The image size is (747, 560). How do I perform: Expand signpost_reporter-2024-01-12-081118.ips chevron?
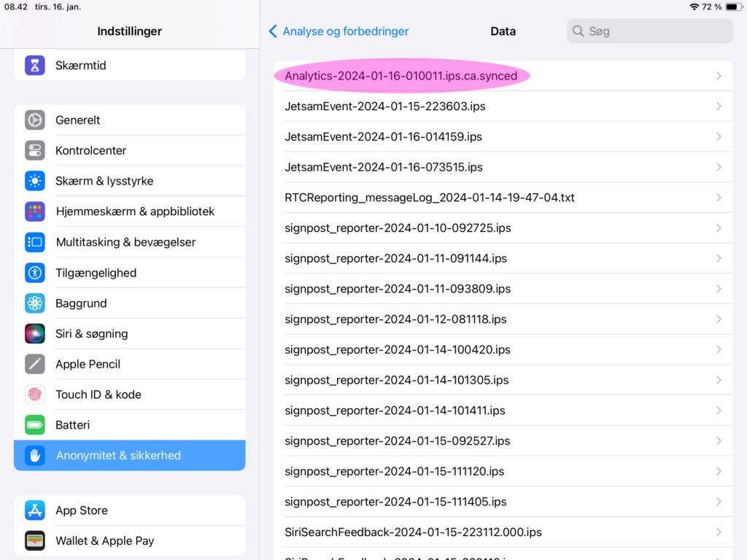719,319
